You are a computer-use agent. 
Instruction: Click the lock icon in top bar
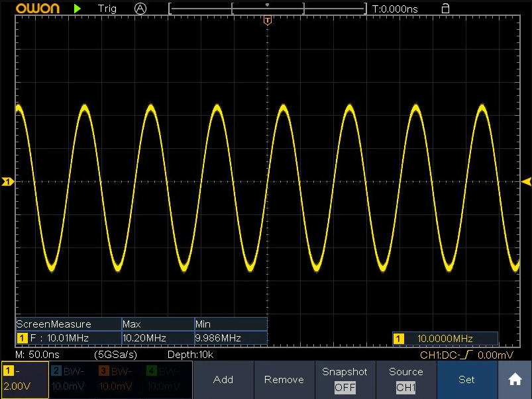pyautogui.click(x=445, y=9)
